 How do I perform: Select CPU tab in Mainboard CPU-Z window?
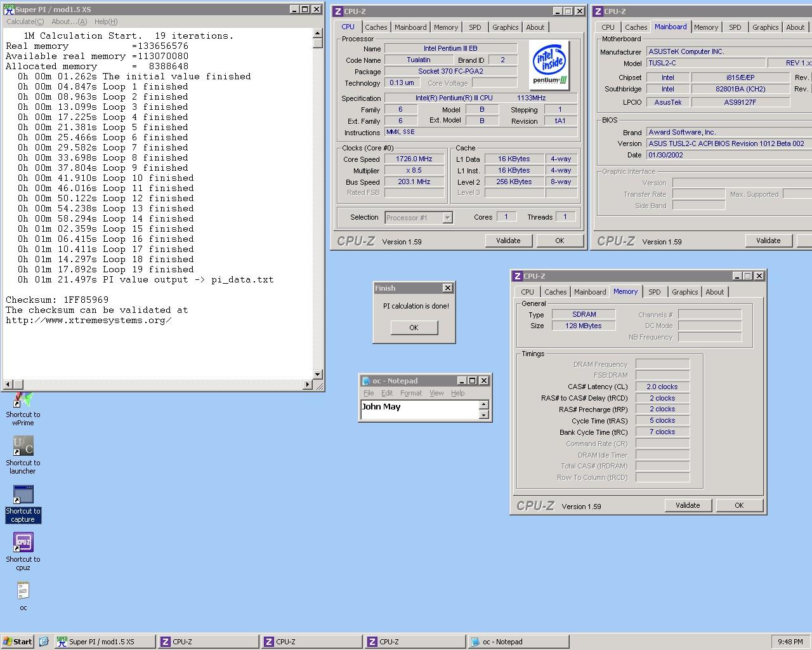click(x=608, y=27)
